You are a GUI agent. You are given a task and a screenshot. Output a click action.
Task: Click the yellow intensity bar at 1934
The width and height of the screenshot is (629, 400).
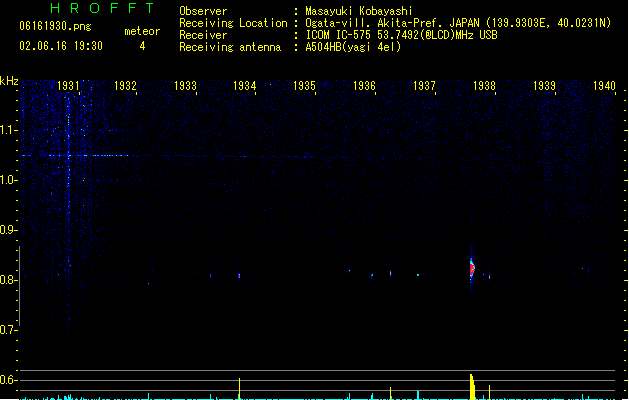click(239, 389)
